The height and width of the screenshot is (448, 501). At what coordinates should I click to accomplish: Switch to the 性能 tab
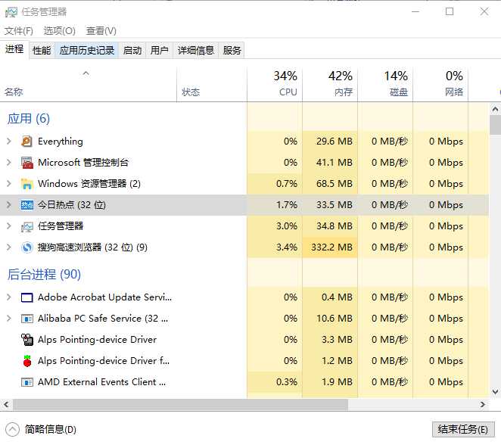point(42,50)
